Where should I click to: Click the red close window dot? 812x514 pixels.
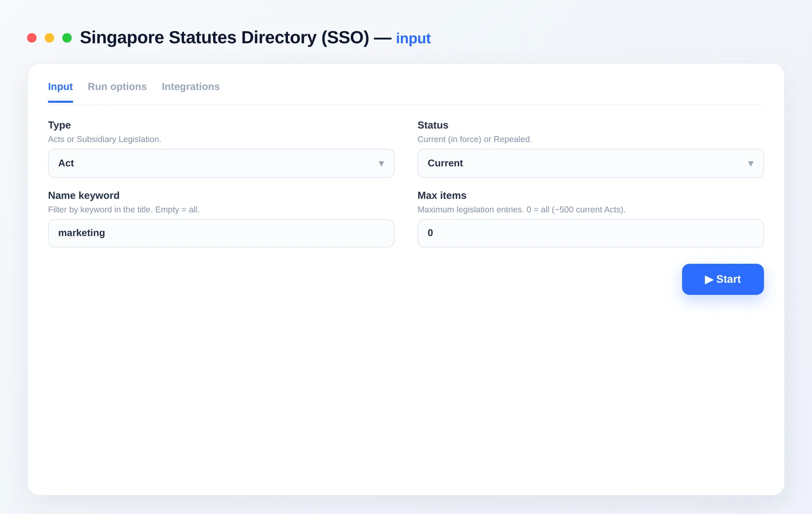32,38
